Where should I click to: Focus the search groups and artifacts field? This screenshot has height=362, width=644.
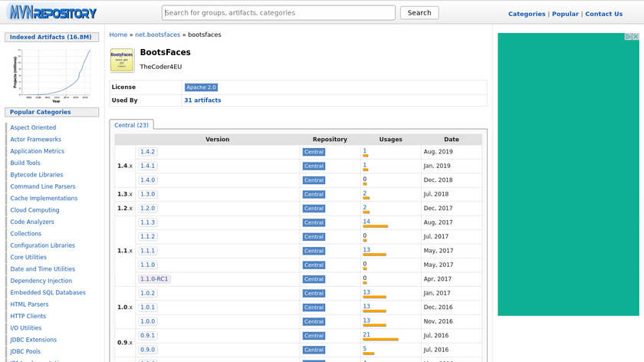coord(278,13)
